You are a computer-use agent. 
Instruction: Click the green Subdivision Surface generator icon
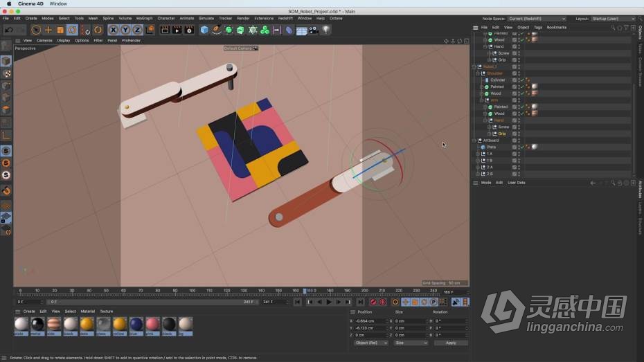pyautogui.click(x=229, y=30)
